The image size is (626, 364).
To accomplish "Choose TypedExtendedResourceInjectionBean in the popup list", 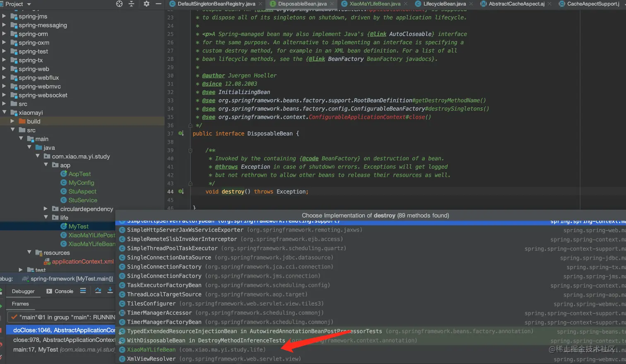I will [x=371, y=331].
